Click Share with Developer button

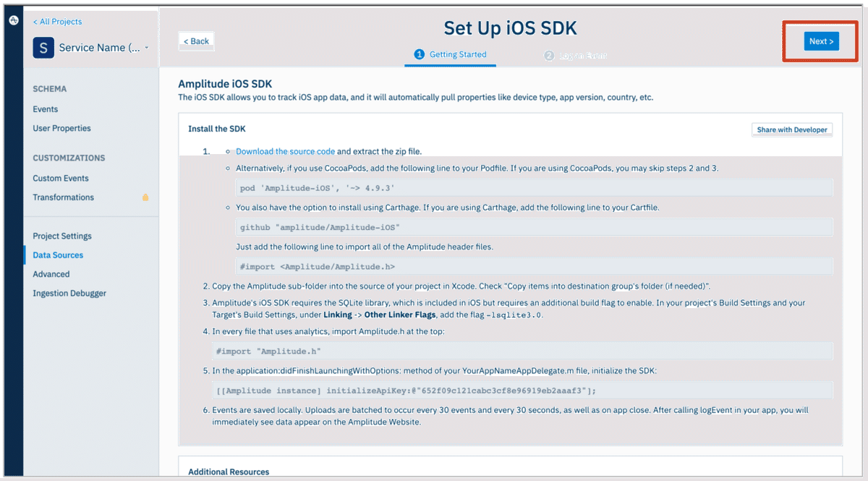792,130
